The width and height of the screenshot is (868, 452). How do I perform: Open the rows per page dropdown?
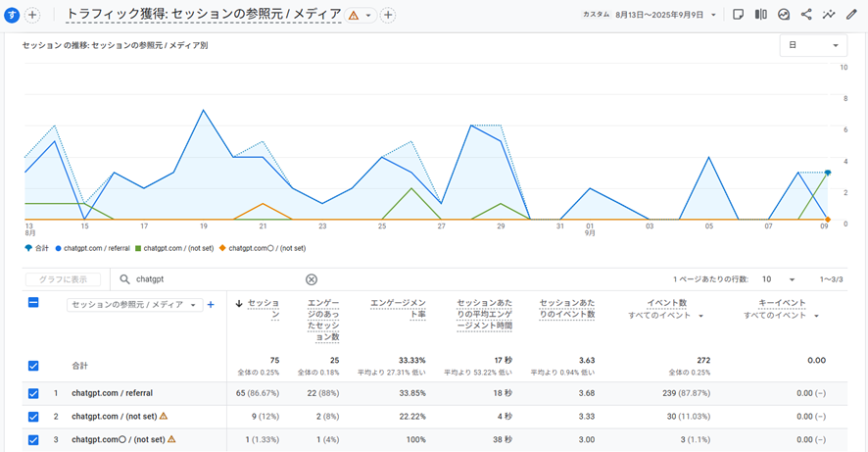(x=778, y=279)
